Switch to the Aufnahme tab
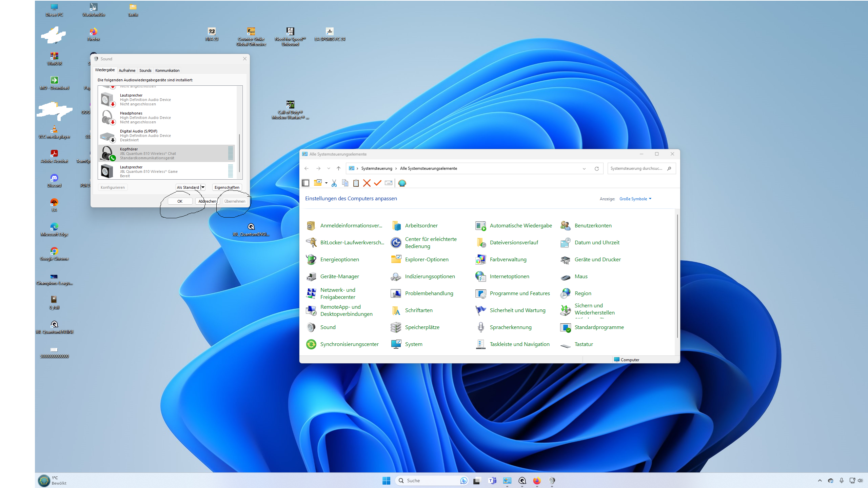Image resolution: width=868 pixels, height=488 pixels. click(127, 70)
